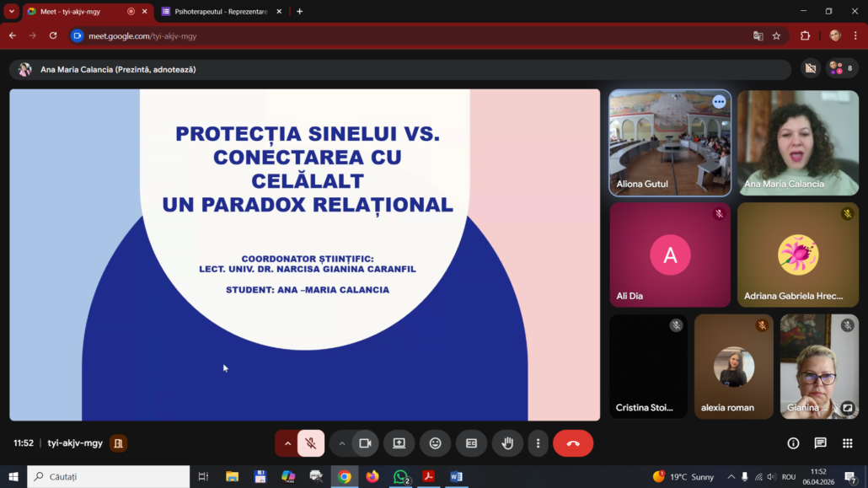Show hidden icons in the system tray
Viewport: 868px width, 488px height.
[731, 476]
